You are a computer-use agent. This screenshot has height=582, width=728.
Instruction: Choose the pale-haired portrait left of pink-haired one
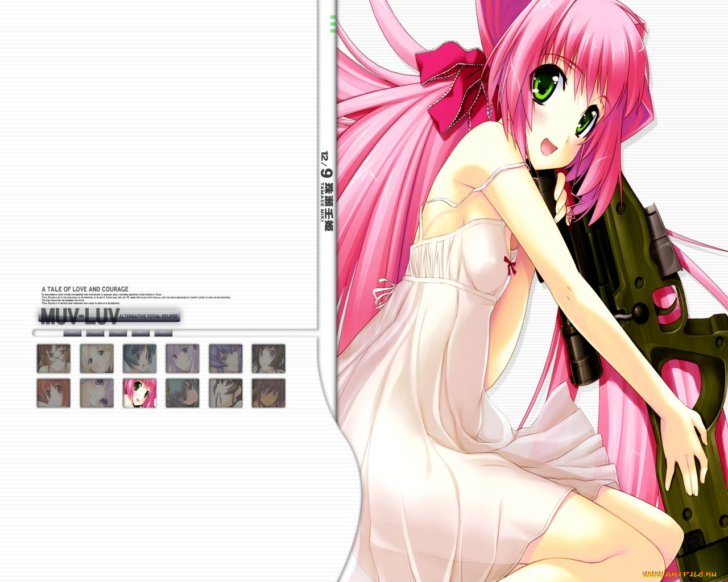97,393
